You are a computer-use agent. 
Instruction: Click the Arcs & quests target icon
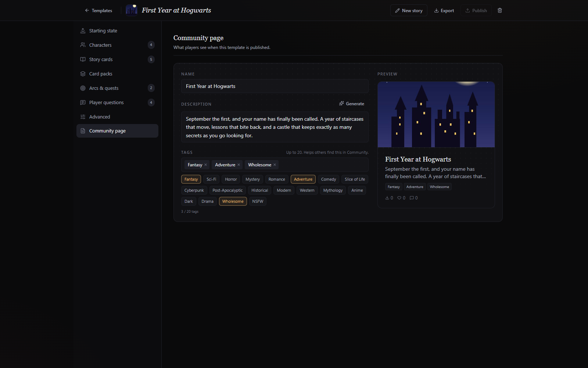click(83, 88)
